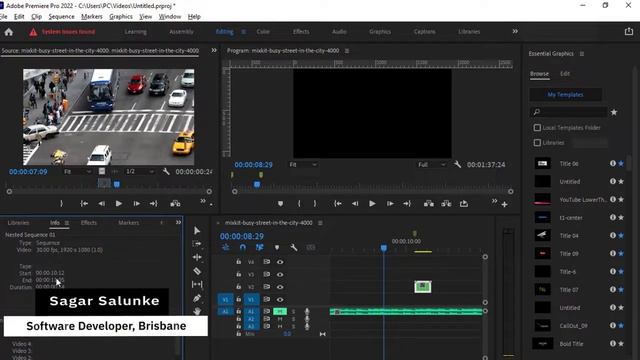Viewport: 640px width, 360px height.
Task: Add marker in Program monitor
Action: tap(280, 203)
